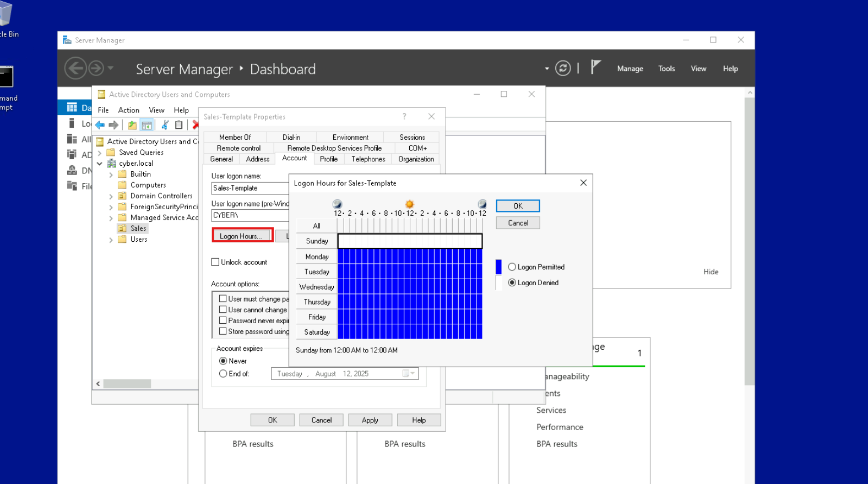Select the Local Server sidebar icon
Image resolution: width=868 pixels, height=484 pixels.
pyautogui.click(x=72, y=123)
